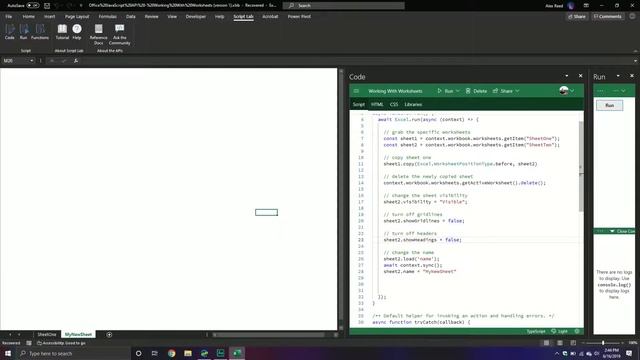The height and width of the screenshot is (360, 640).
Task: Open the Excel icon on the taskbar
Action: [x=237, y=353]
